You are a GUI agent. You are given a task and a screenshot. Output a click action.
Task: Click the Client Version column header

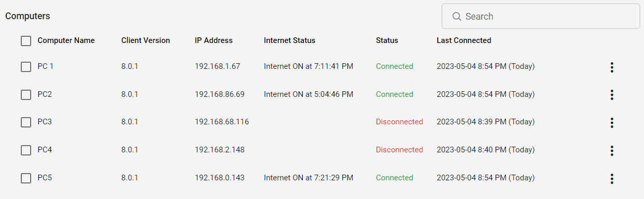[x=145, y=40]
